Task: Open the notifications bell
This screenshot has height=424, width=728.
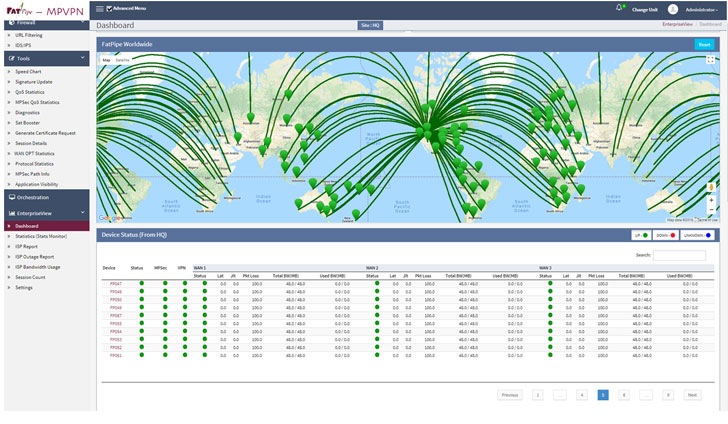Action: point(620,7)
